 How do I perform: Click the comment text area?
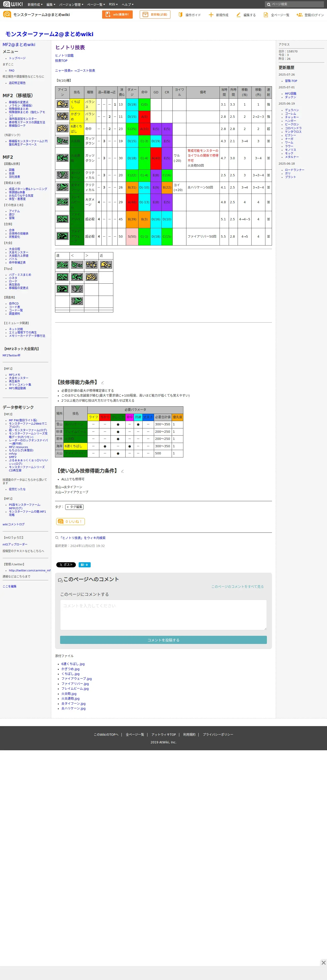point(163,615)
